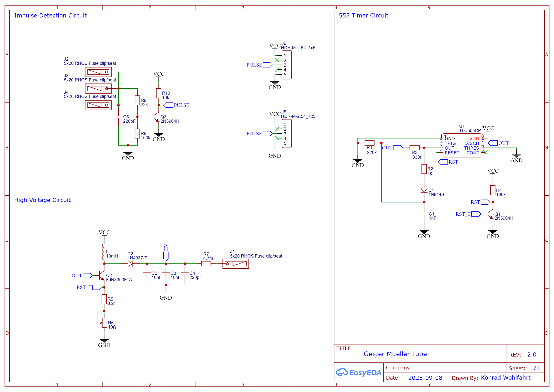Click the date '2025-09-08'
The height and width of the screenshot is (392, 554).
tap(425, 378)
